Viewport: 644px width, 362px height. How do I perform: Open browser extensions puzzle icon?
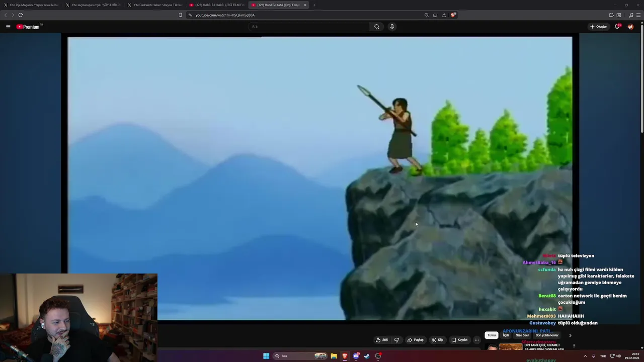pyautogui.click(x=611, y=15)
